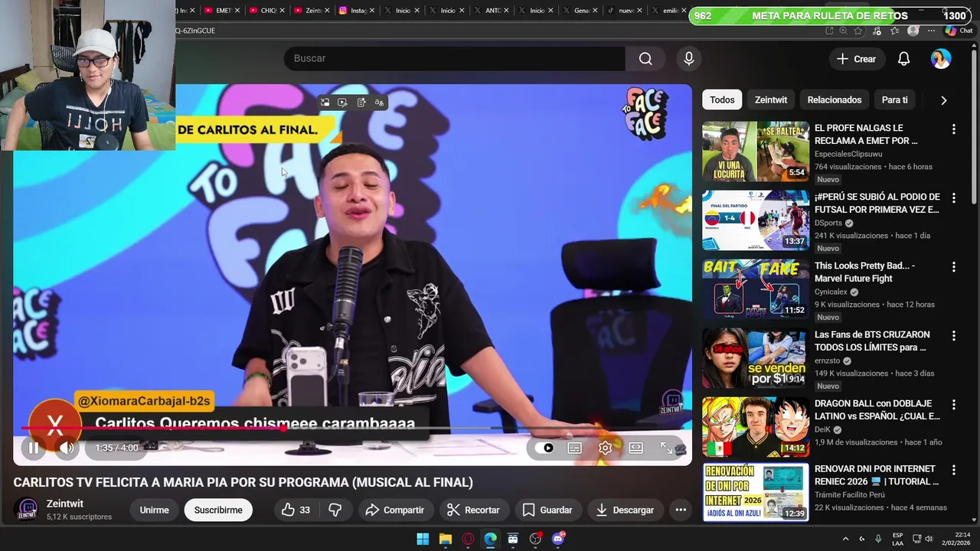The width and height of the screenshot is (980, 551).
Task: Click the search magnifier button
Action: [645, 58]
